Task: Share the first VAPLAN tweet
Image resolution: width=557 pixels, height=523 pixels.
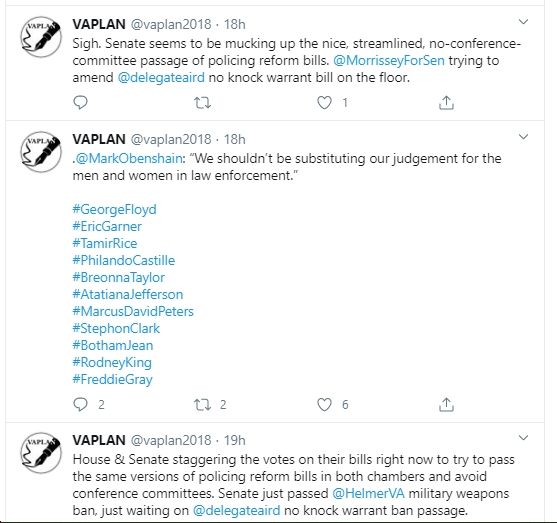Action: pyautogui.click(x=446, y=102)
